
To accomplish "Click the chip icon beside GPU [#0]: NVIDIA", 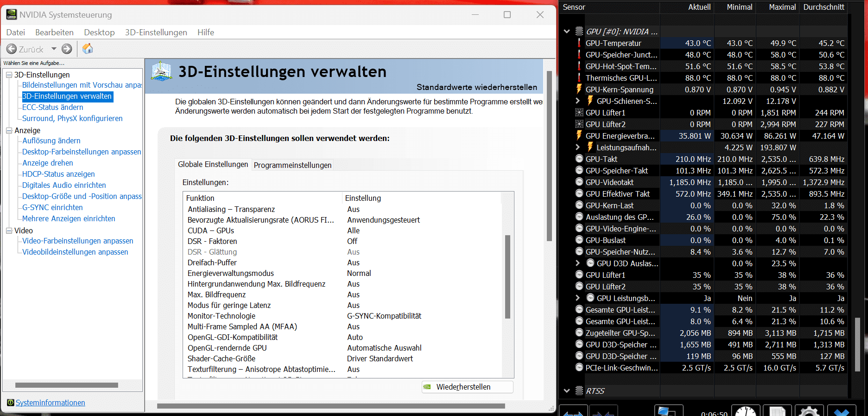I will [579, 31].
